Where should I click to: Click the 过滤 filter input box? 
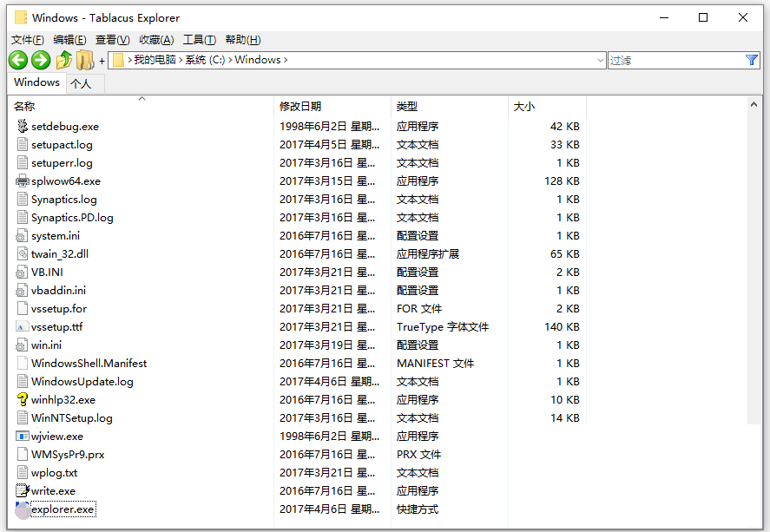pyautogui.click(x=675, y=60)
